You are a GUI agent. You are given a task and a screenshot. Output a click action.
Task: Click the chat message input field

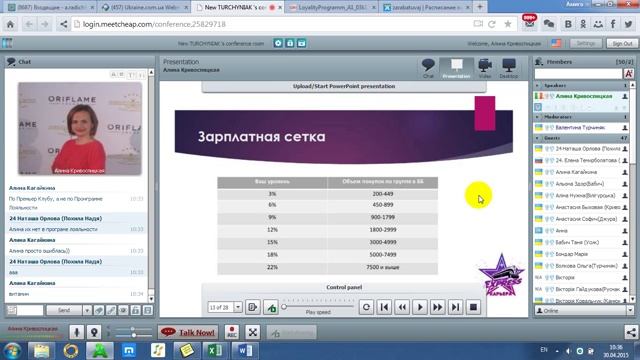coord(30,310)
